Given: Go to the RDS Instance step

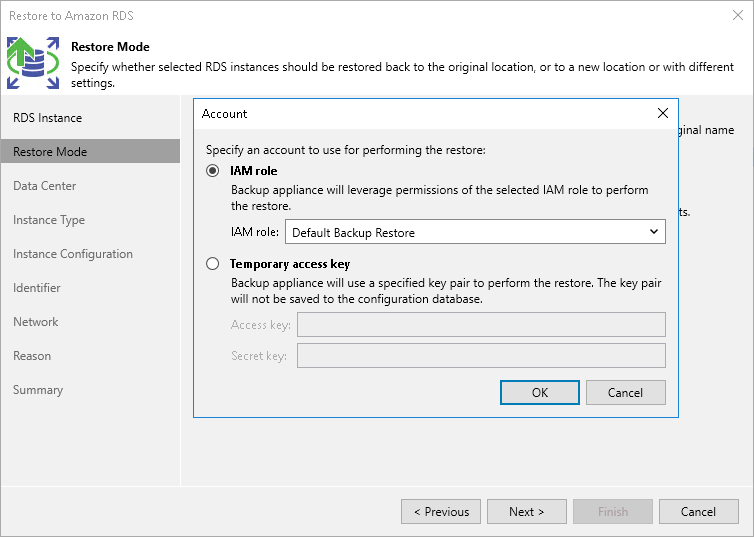Looking at the screenshot, I should pyautogui.click(x=47, y=118).
